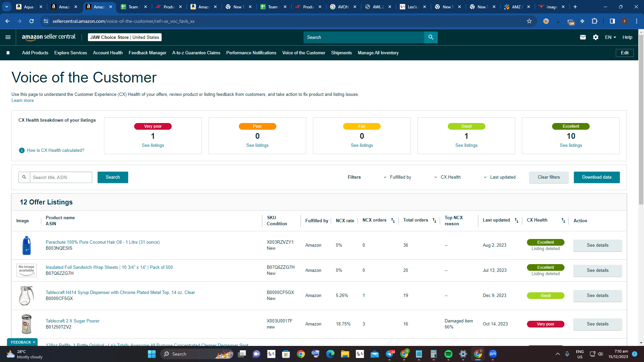Open Tablecraft H414 Syrup Dispenser product link
Viewport: 644px width, 362px height.
[120, 293]
